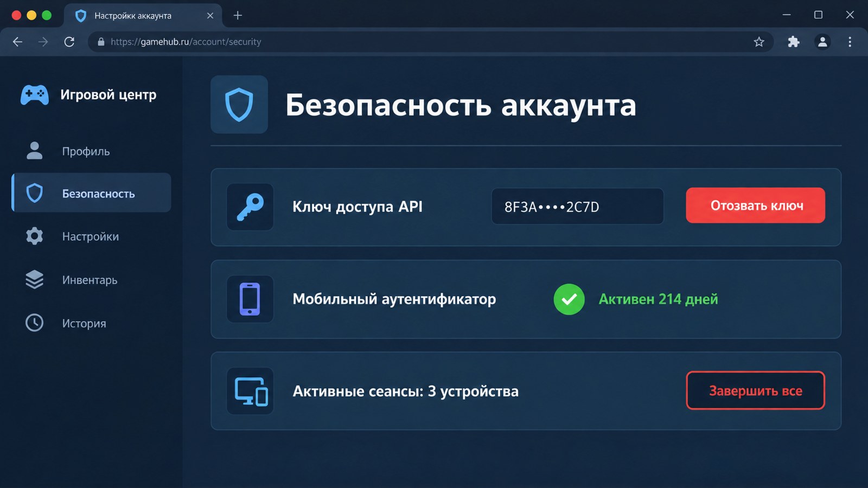Viewport: 868px width, 488px height.
Task: Click the green checkmark status icon
Action: 569,299
